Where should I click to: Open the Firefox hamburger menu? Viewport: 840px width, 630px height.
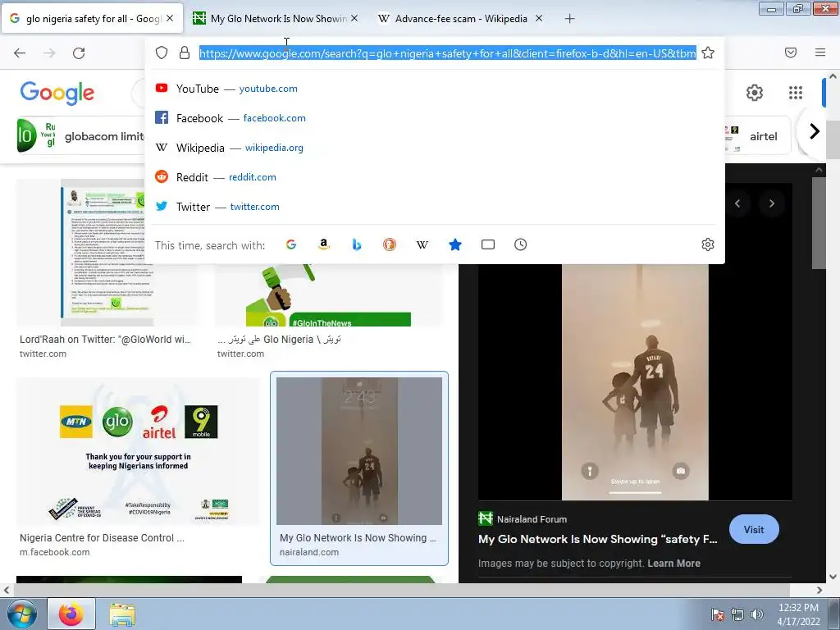tap(820, 52)
